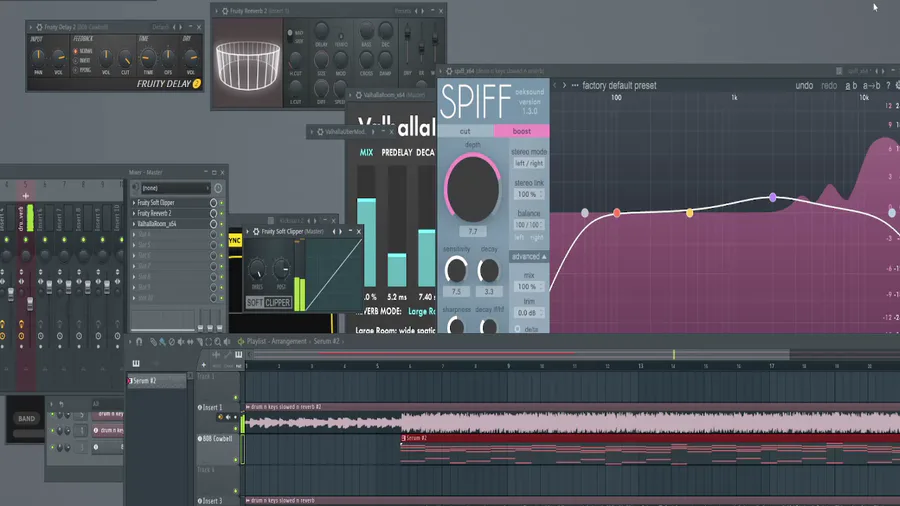Click Playlist - Arrangement breadcrumb

tap(277, 341)
